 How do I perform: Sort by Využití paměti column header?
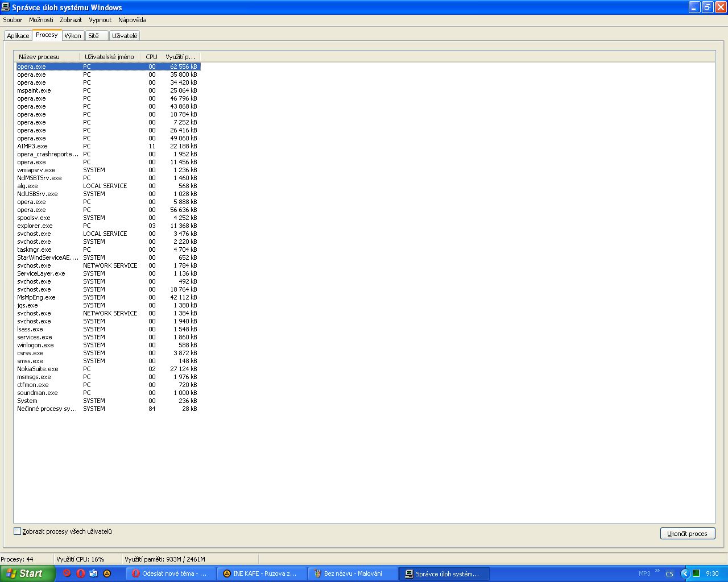tap(181, 57)
